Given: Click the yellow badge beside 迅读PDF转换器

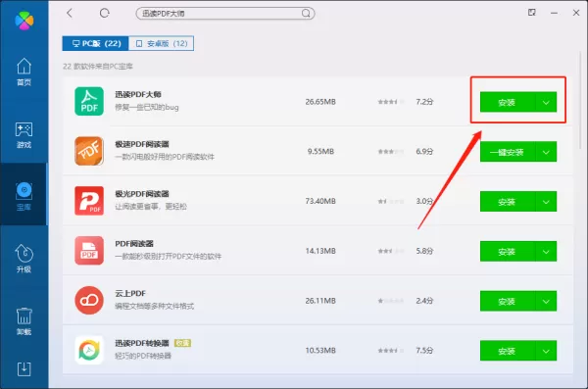Looking at the screenshot, I should click(x=182, y=343).
